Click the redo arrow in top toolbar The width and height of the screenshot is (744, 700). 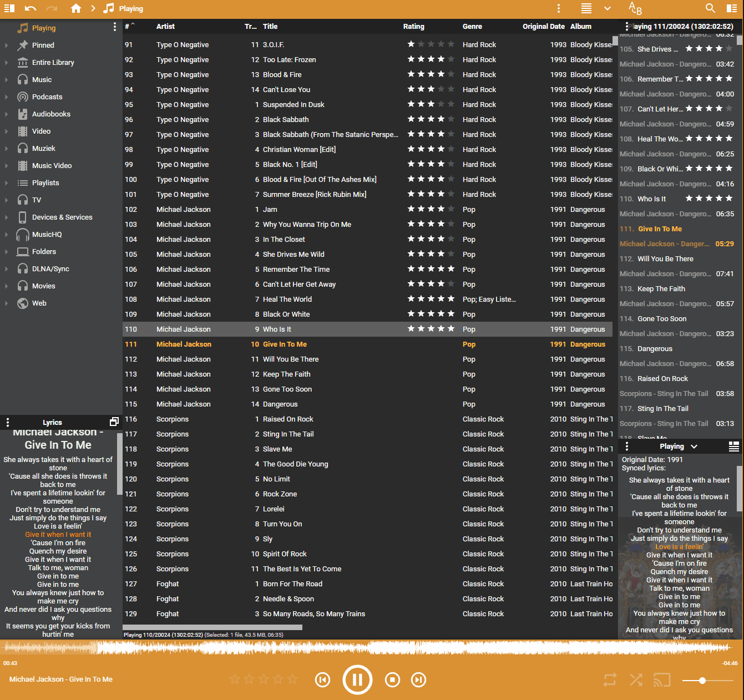pos(52,8)
